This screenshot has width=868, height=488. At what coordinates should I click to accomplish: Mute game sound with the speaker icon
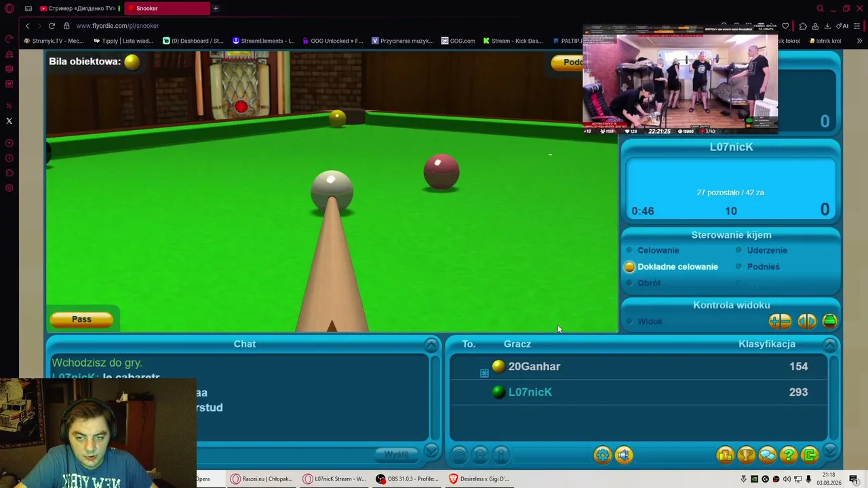624,455
